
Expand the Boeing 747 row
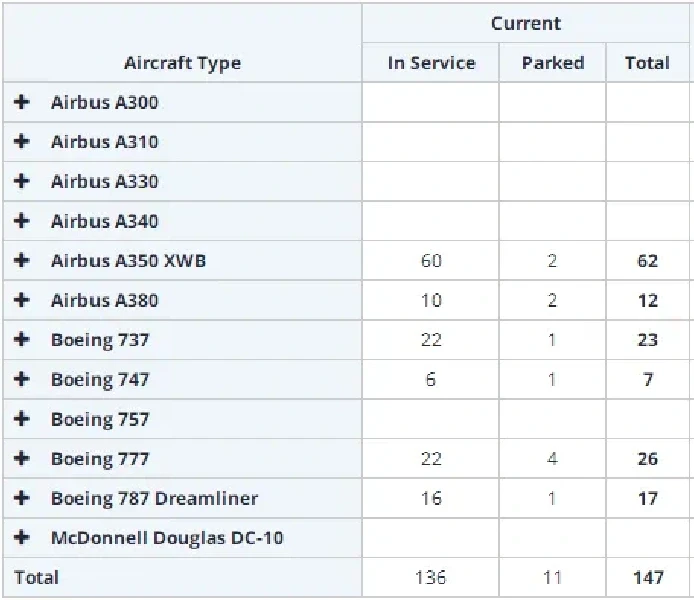(22, 380)
